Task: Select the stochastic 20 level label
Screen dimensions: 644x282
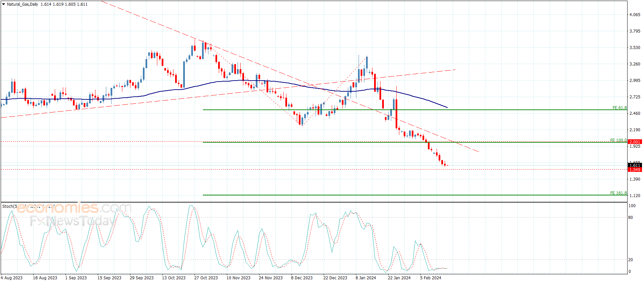Action: pyautogui.click(x=631, y=260)
